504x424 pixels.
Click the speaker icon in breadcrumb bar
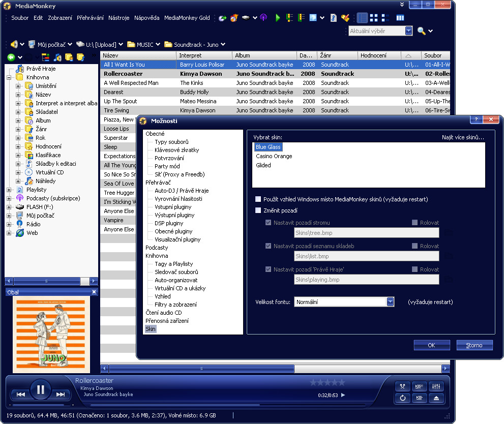pos(14,44)
